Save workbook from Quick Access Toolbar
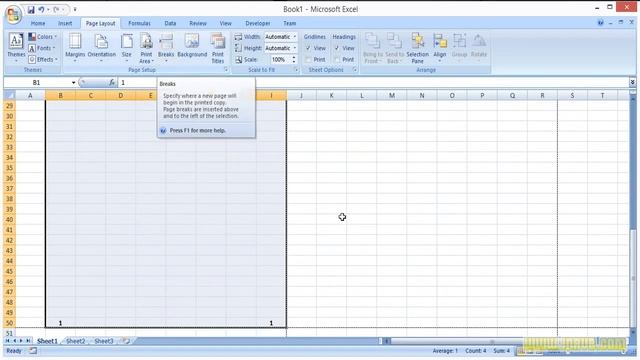Screen dimensions: 640x360 click(x=31, y=9)
